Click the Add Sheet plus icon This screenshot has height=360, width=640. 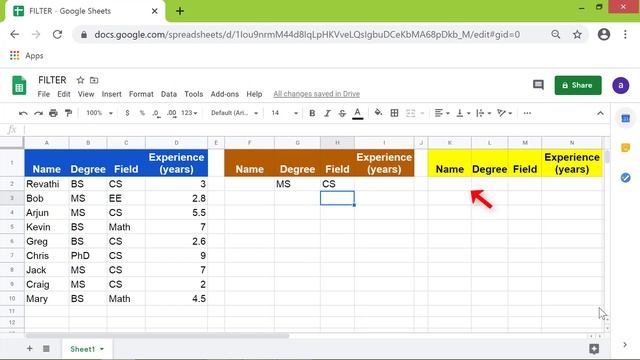pos(29,349)
